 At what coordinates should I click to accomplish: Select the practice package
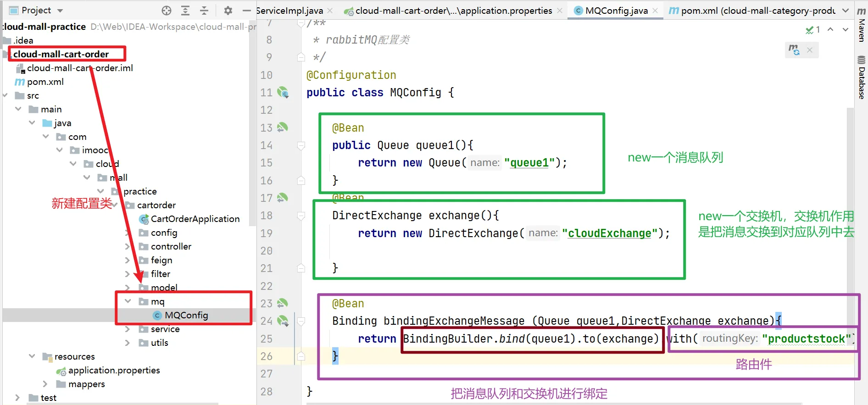coord(140,191)
